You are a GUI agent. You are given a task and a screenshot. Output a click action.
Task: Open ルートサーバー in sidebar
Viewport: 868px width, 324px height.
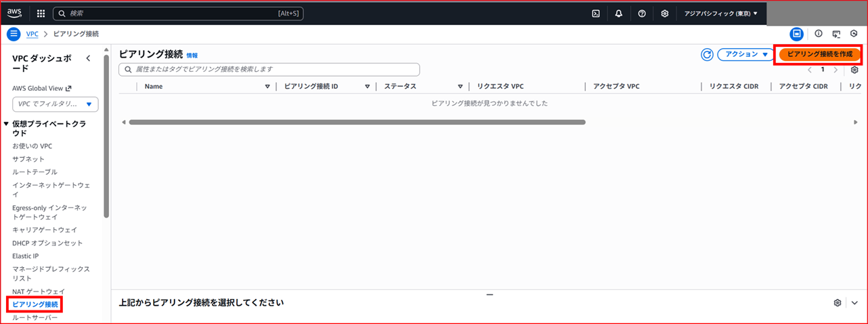coord(35,317)
